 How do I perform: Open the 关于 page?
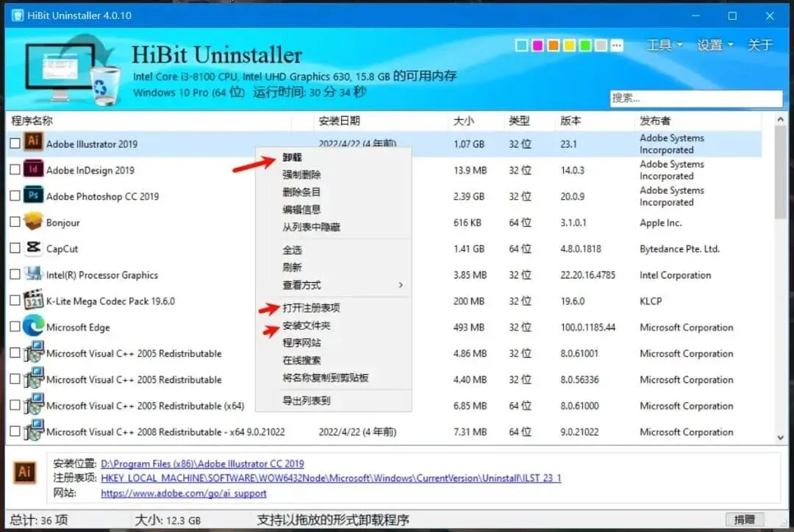[x=760, y=45]
